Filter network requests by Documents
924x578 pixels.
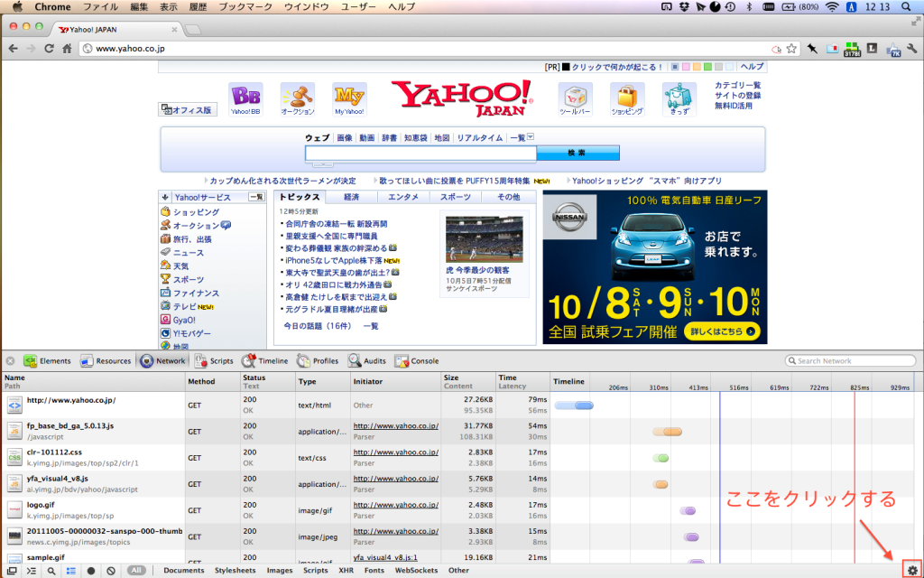[x=184, y=571]
